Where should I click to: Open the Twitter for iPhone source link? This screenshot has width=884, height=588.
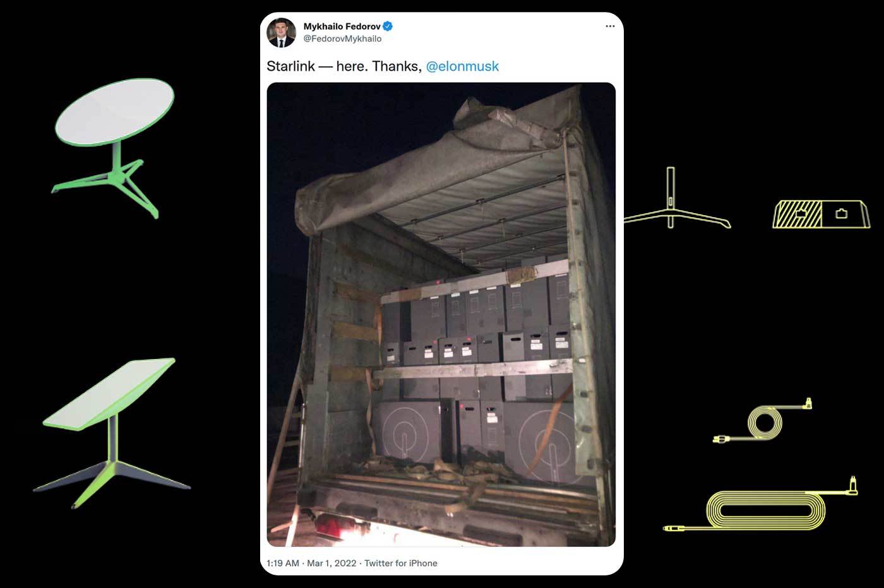tap(401, 563)
